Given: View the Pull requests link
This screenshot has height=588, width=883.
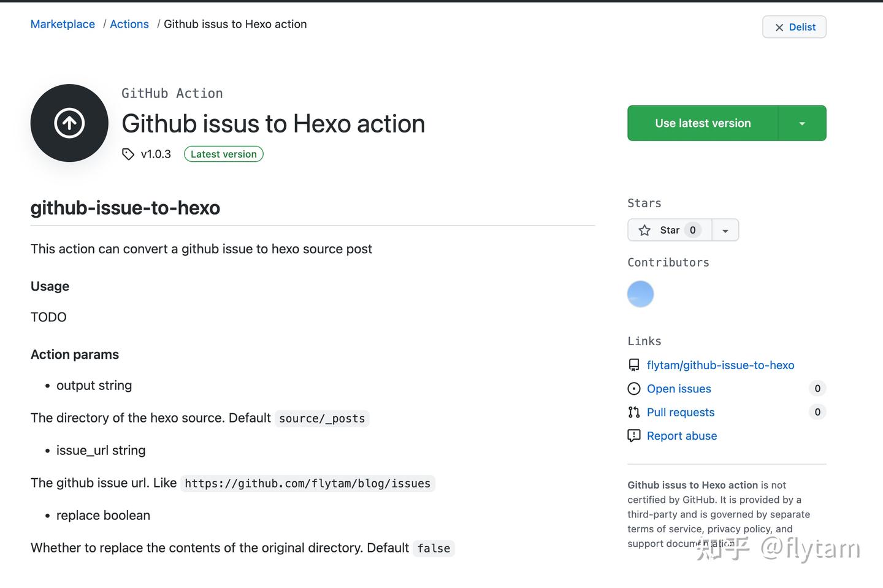Looking at the screenshot, I should click(x=681, y=413).
